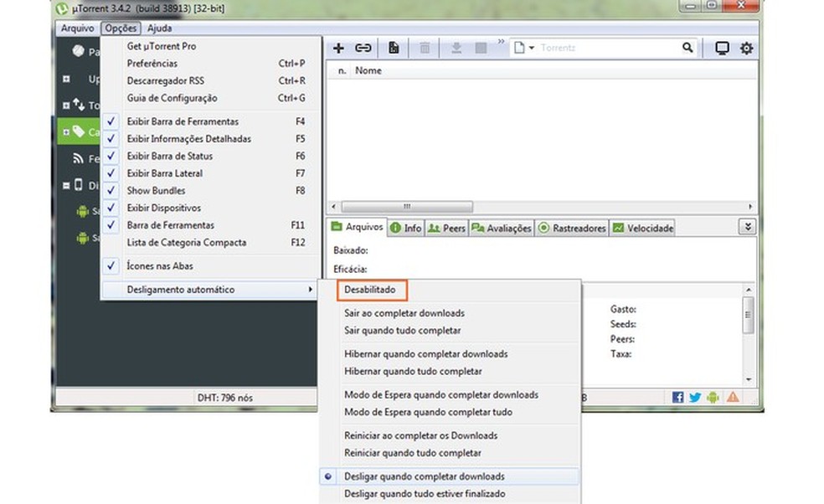
Task: Switch to the Info tab
Action: (x=405, y=228)
